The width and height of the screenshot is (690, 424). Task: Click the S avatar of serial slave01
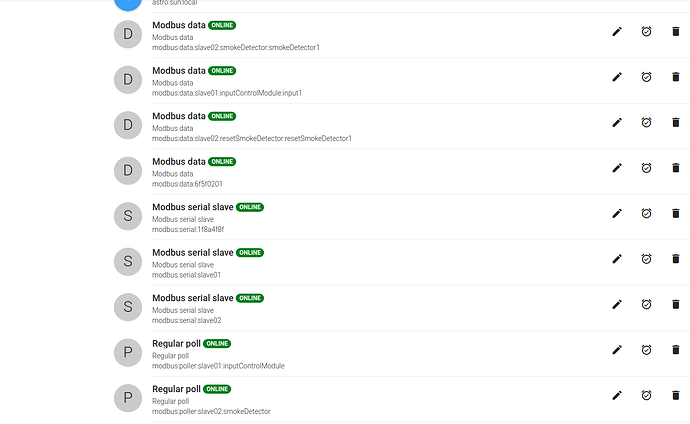[x=128, y=262]
